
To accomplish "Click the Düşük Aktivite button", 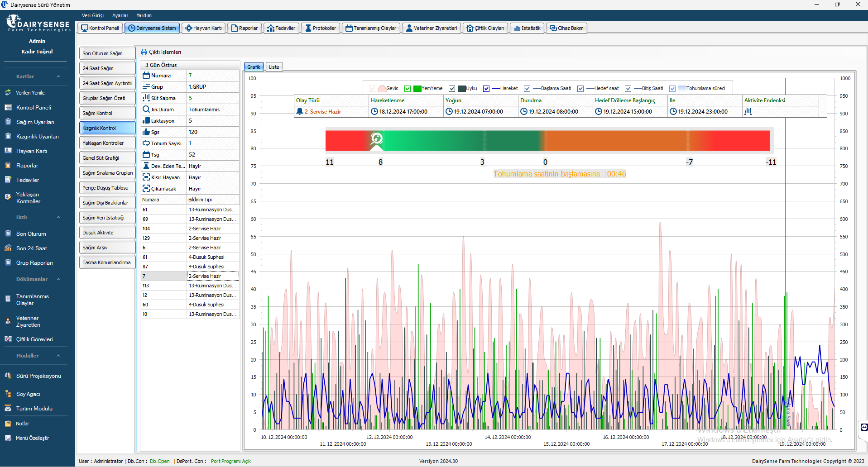I will click(x=107, y=233).
